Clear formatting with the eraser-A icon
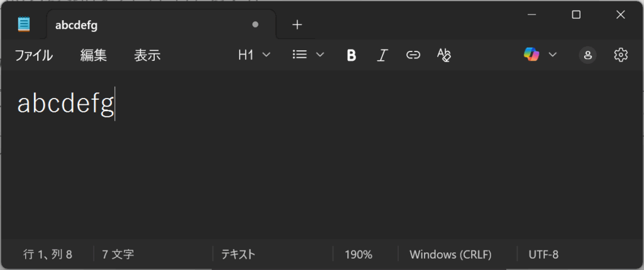Image resolution: width=644 pixels, height=270 pixels. pos(444,55)
